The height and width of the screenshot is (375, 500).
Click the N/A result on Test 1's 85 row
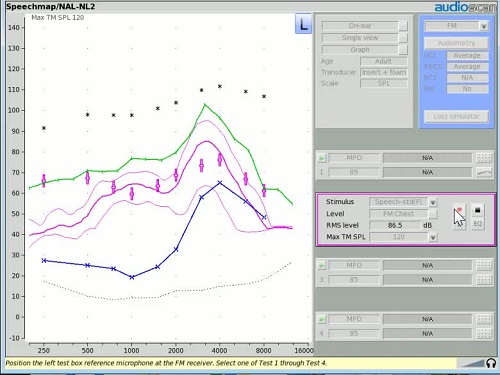[428, 172]
